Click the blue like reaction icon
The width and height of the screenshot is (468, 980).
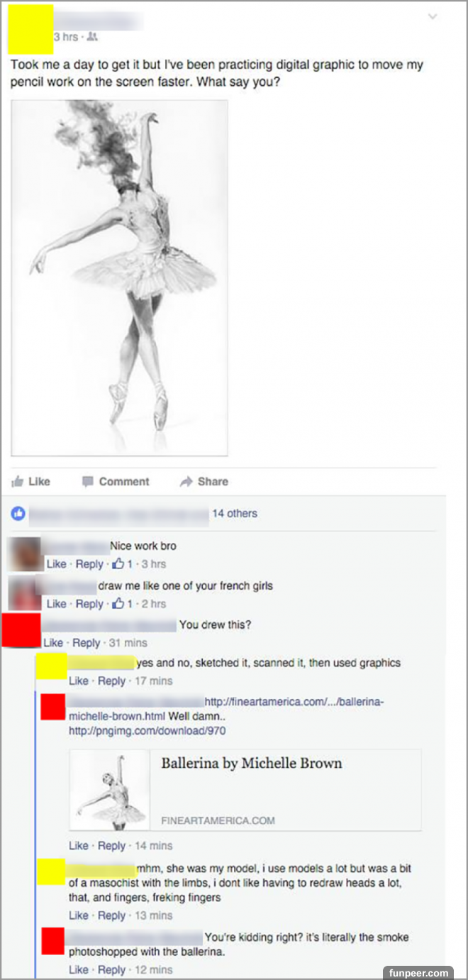tap(19, 513)
